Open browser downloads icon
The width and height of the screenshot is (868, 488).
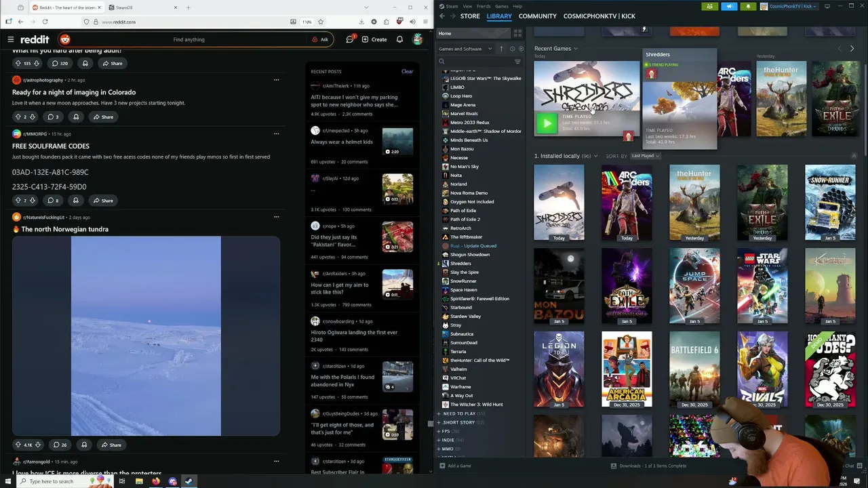click(361, 22)
